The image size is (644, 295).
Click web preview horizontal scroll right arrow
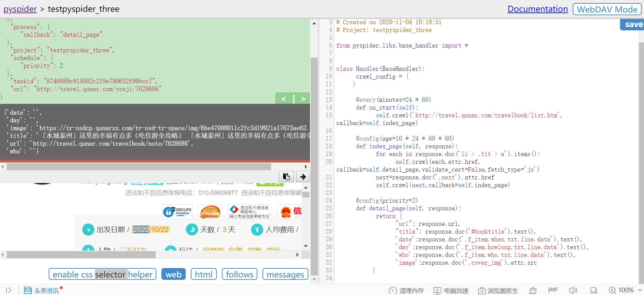297,255
